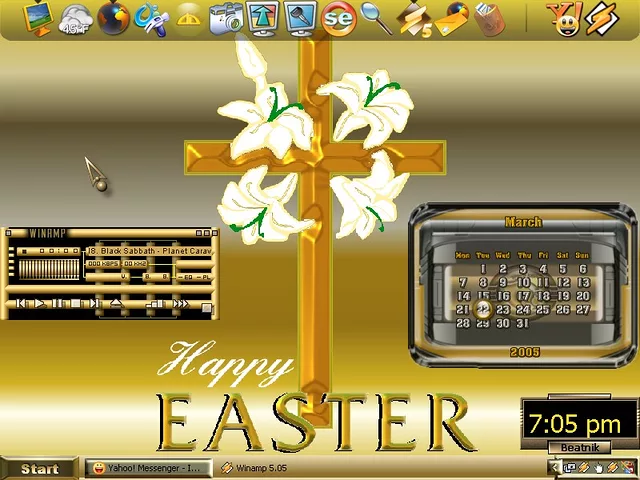Click Winamp volume slider marked V.
Screen dimensions: 640x480
108,277
